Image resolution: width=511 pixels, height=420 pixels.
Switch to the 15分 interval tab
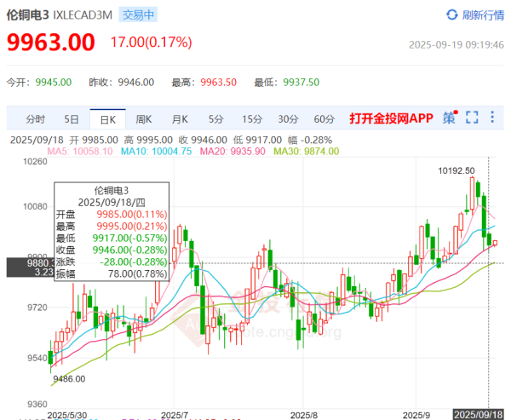pyautogui.click(x=252, y=119)
